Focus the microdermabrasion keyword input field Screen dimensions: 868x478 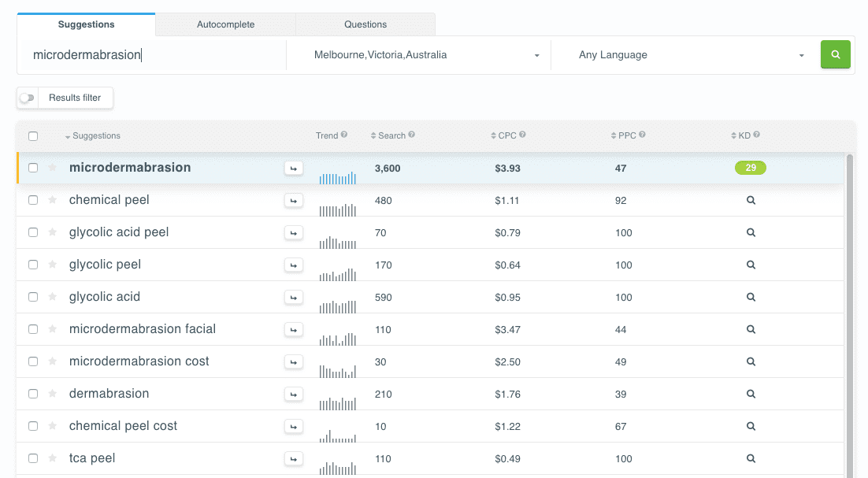pos(152,55)
